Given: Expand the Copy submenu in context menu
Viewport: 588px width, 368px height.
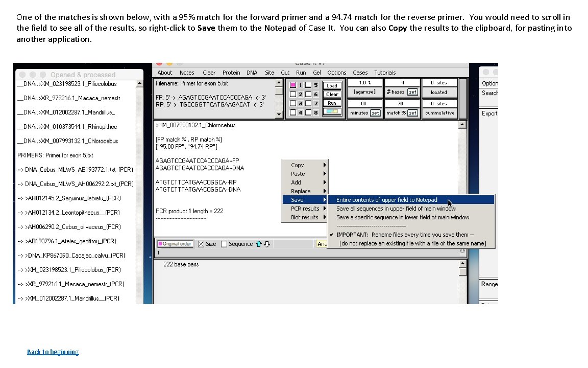Looking at the screenshot, I should [305, 165].
